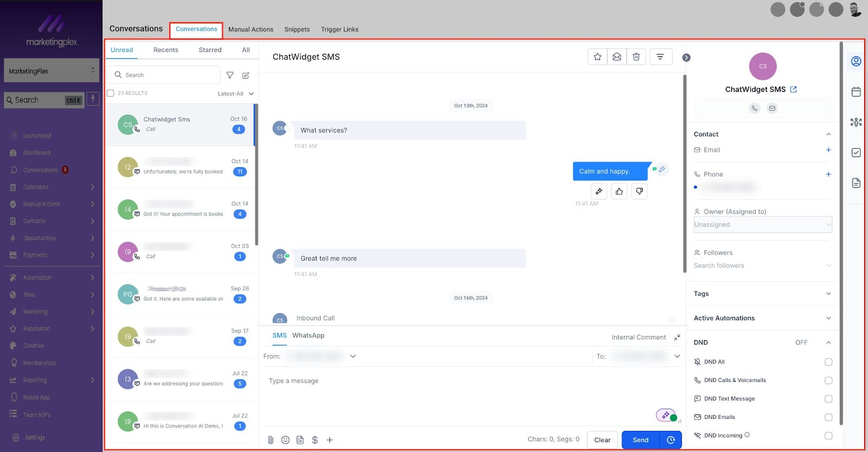Screen dimensions: 868x452
Task: Click the conversation Search field
Action: click(163, 75)
